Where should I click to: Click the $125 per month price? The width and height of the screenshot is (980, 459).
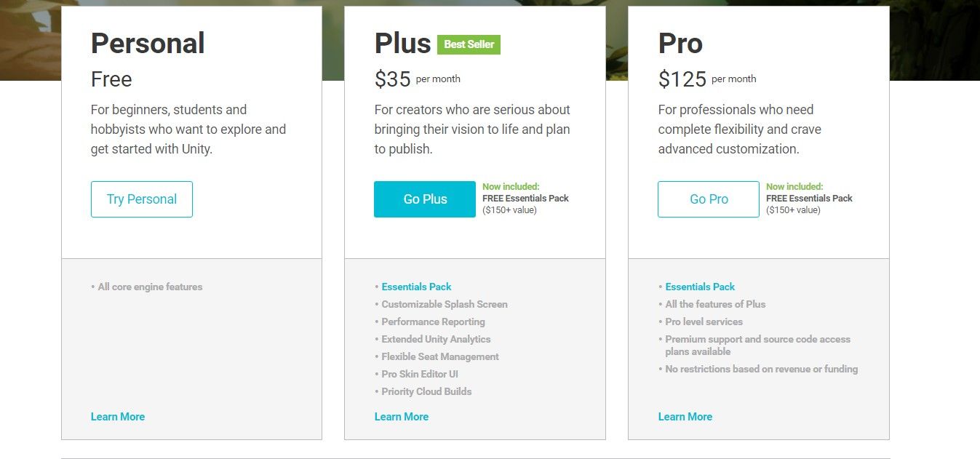(707, 79)
